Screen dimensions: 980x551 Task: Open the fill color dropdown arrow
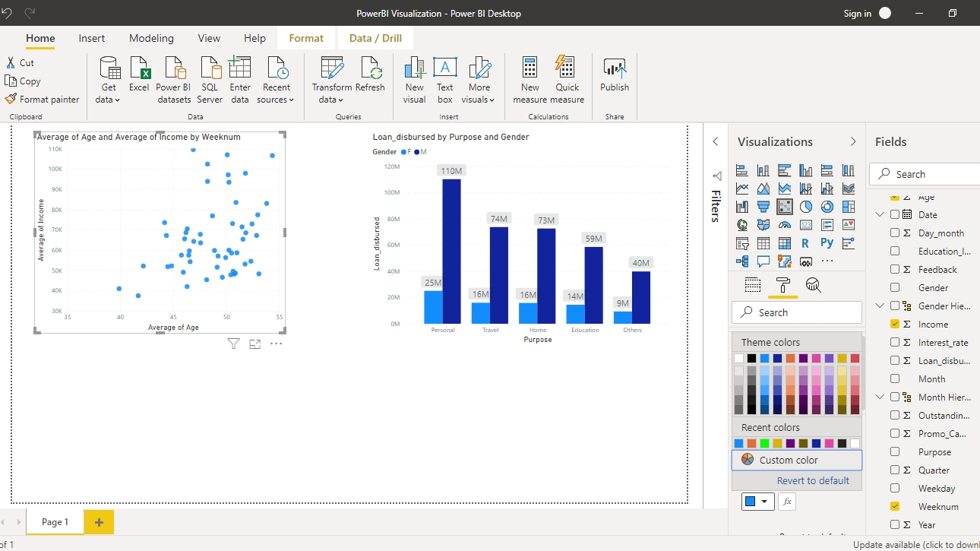coord(764,502)
